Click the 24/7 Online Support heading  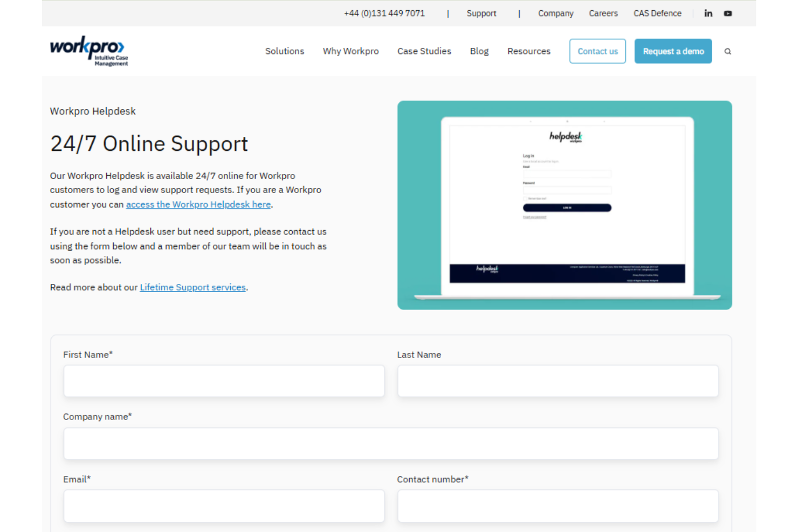(x=149, y=144)
